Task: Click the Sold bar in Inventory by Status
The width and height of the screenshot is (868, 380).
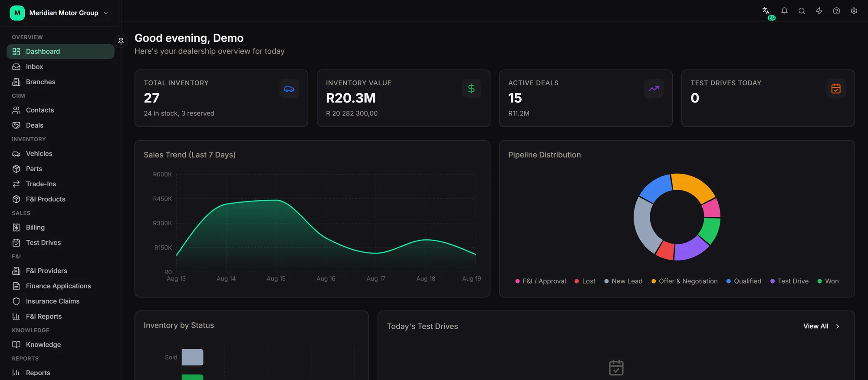Action: (192, 357)
